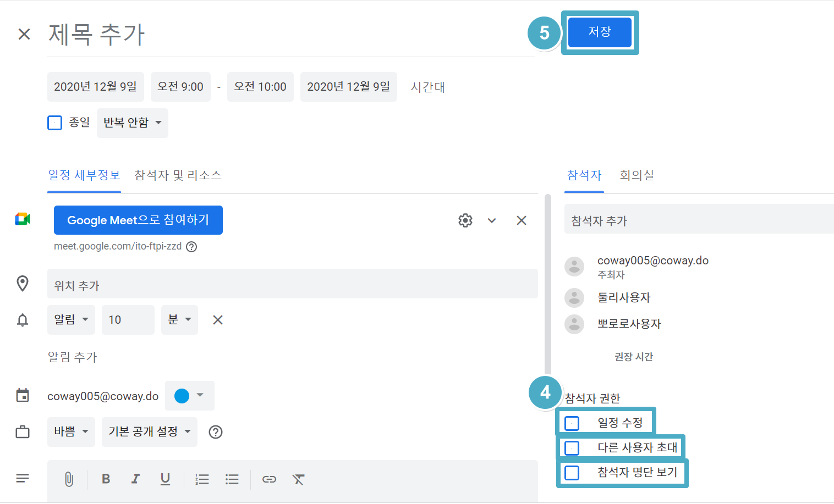Click the 시간대 time zone link
Viewport: 834px width, 504px height.
(x=427, y=87)
